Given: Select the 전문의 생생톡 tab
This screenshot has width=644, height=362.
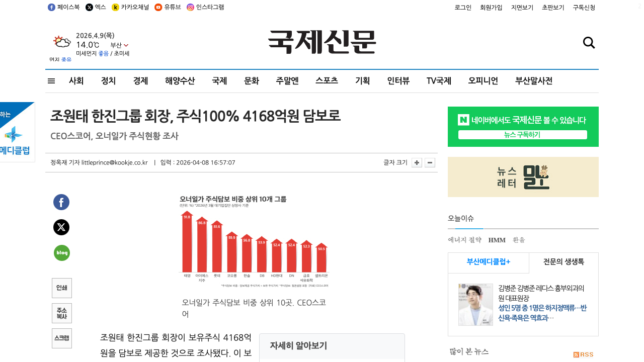Looking at the screenshot, I should pyautogui.click(x=563, y=262).
